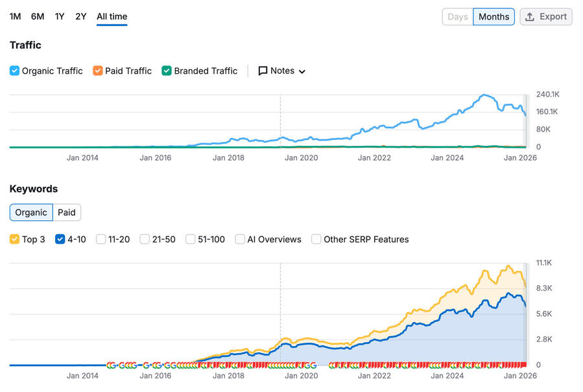The image size is (583, 392).
Task: Click the Notes speech bubble icon
Action: (x=263, y=71)
